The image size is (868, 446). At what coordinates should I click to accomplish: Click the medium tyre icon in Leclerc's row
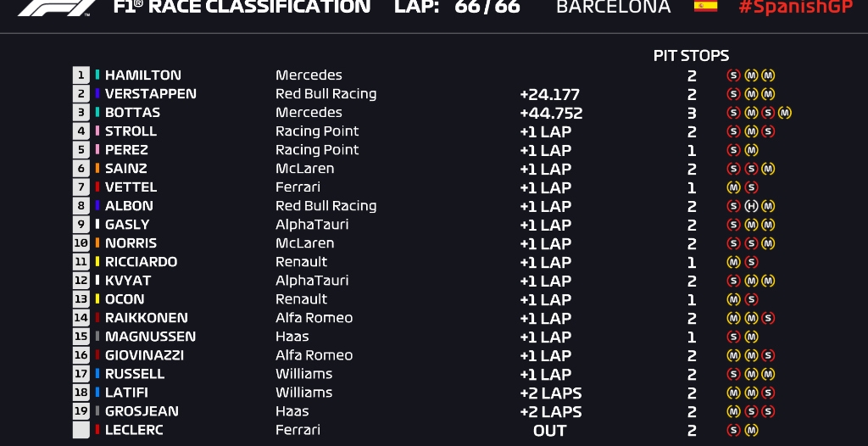(x=750, y=430)
